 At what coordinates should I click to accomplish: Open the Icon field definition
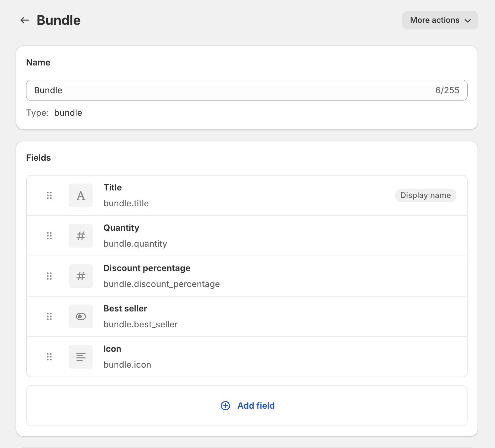(x=231, y=357)
